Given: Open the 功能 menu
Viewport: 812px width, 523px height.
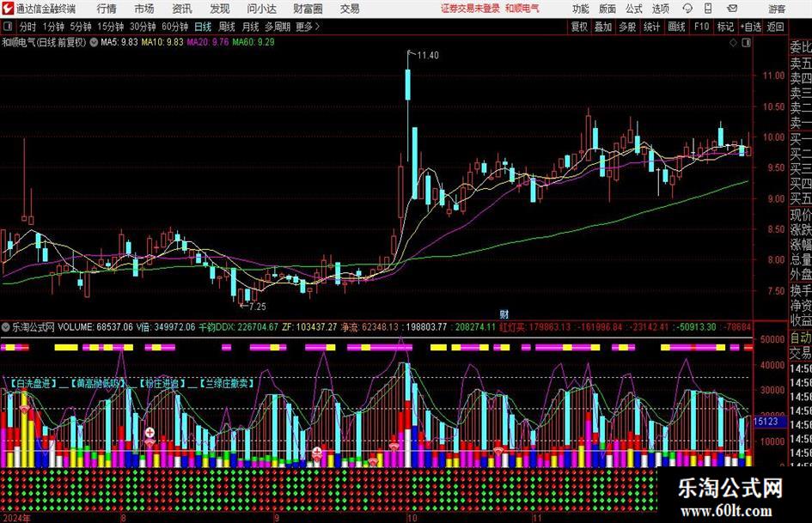Looking at the screenshot, I should [581, 9].
